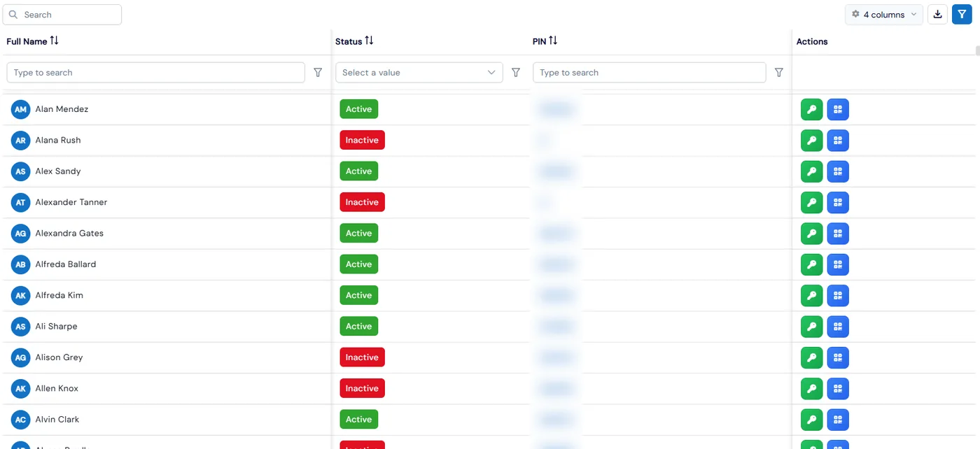Open the Status column filter options funnel

(x=516, y=73)
